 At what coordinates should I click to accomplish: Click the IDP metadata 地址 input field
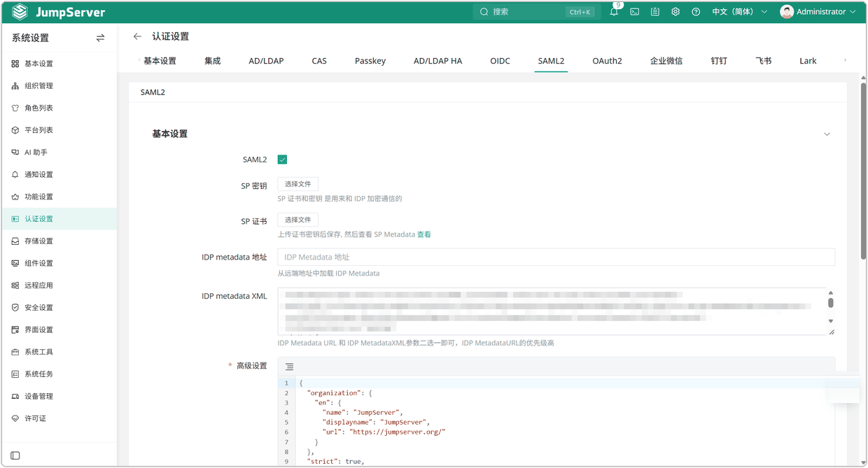click(x=556, y=257)
